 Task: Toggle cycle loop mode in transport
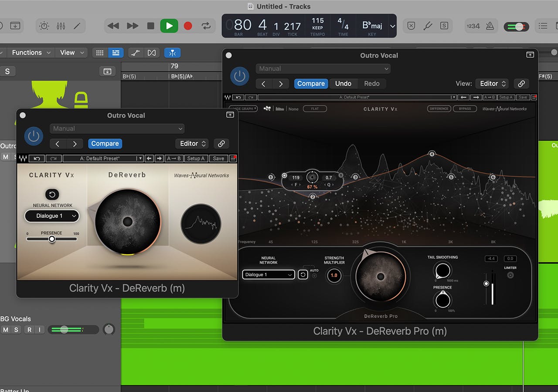point(206,26)
